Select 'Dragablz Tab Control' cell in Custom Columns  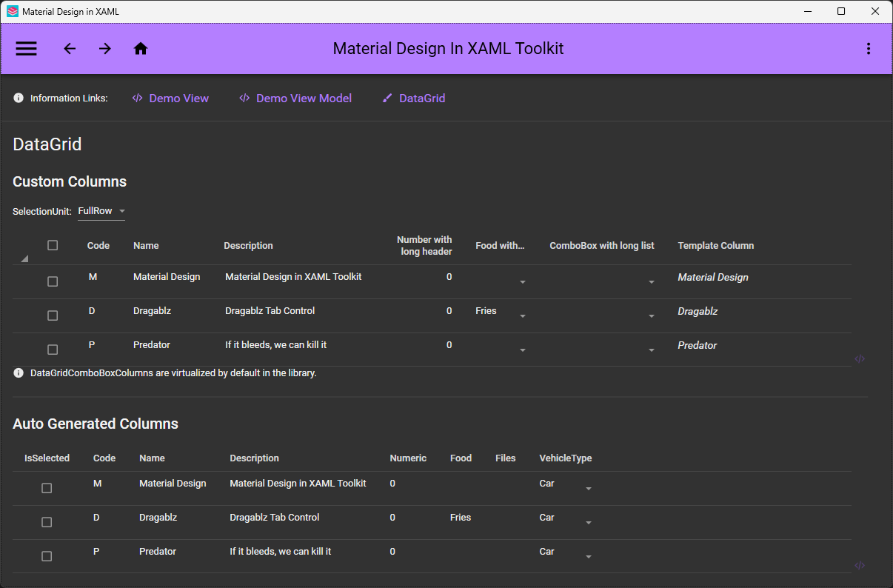click(270, 311)
